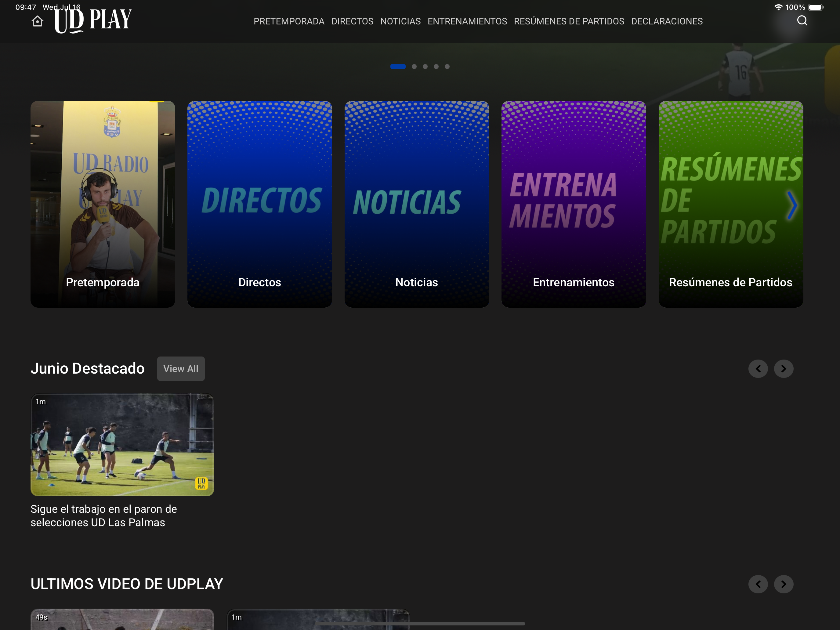Open the search magnifier icon

click(802, 20)
